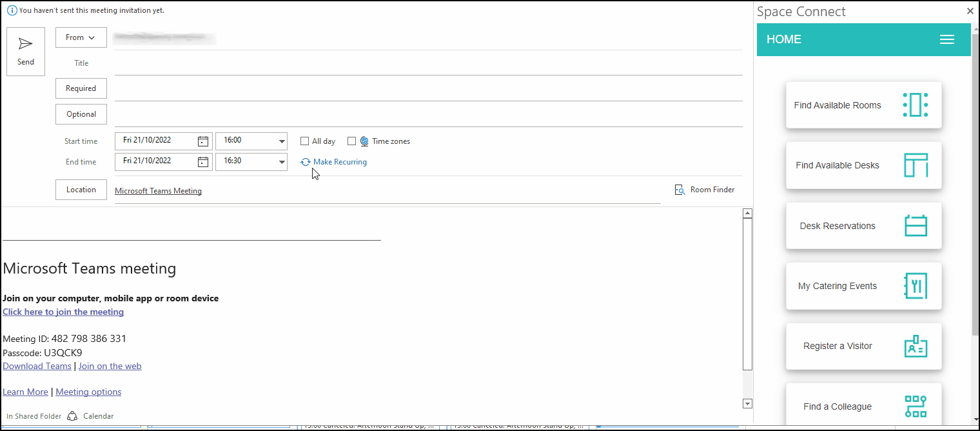The width and height of the screenshot is (980, 431).
Task: Expand the 16:30 end time dropdown
Action: (x=282, y=161)
